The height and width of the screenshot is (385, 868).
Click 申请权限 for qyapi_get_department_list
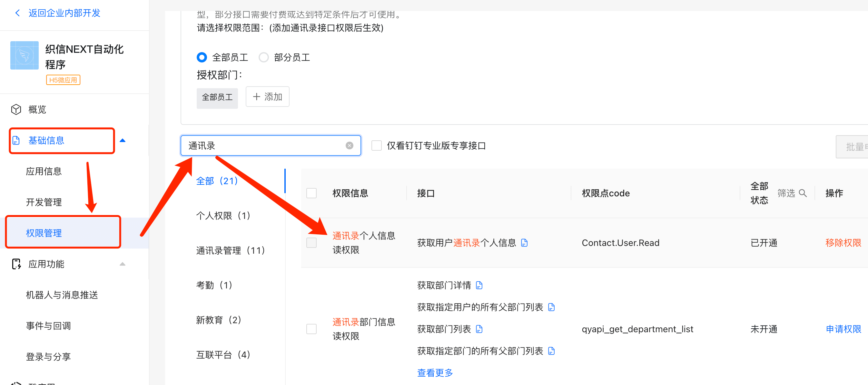pyautogui.click(x=843, y=329)
